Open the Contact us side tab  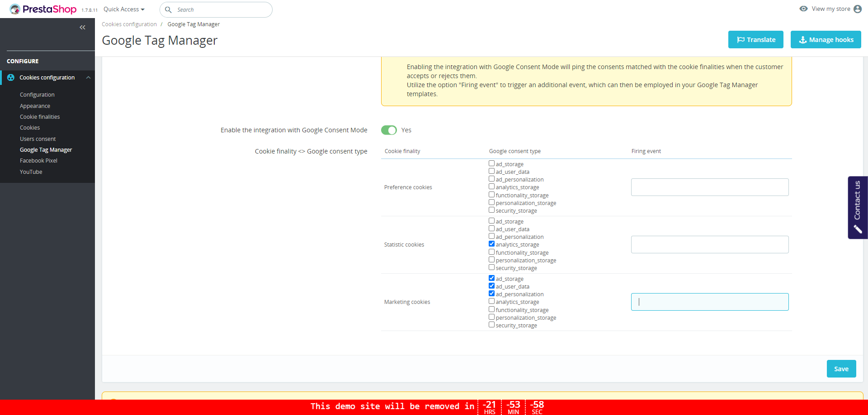pos(858,207)
